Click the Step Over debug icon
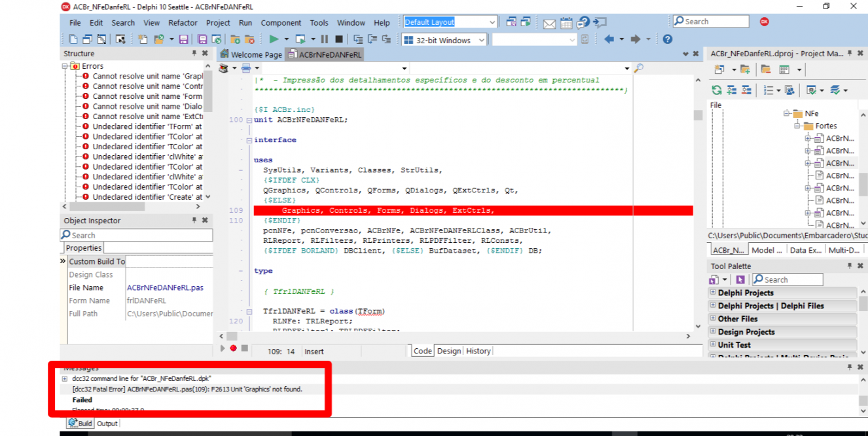The height and width of the screenshot is (436, 868). (372, 39)
